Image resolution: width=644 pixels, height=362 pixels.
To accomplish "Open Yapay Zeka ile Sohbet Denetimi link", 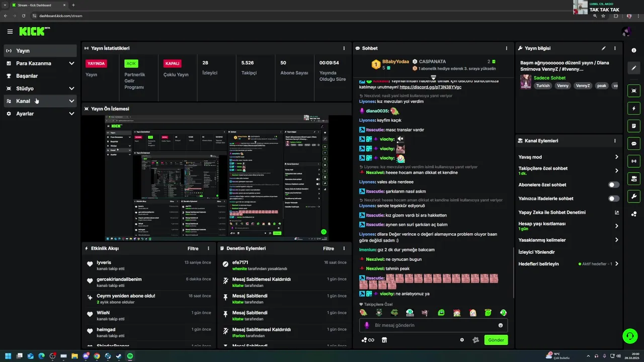I will click(x=569, y=212).
